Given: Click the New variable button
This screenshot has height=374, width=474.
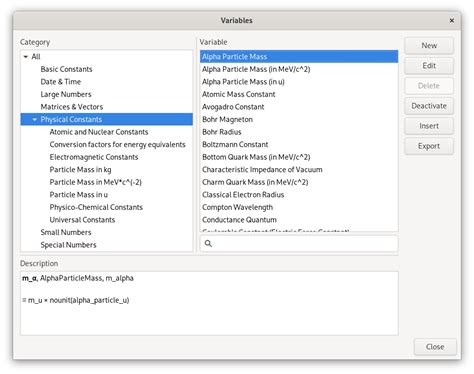Looking at the screenshot, I should [x=429, y=46].
